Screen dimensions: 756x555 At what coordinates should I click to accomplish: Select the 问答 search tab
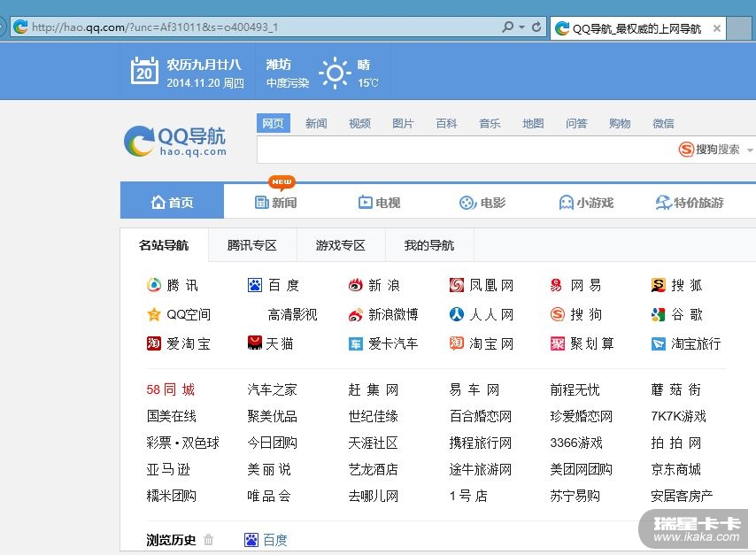(x=576, y=123)
